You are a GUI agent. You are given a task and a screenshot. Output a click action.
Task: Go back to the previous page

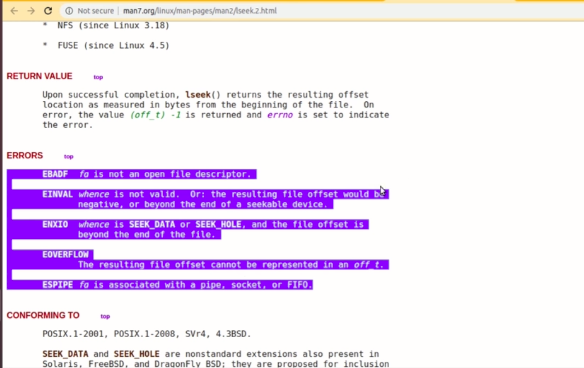point(14,11)
